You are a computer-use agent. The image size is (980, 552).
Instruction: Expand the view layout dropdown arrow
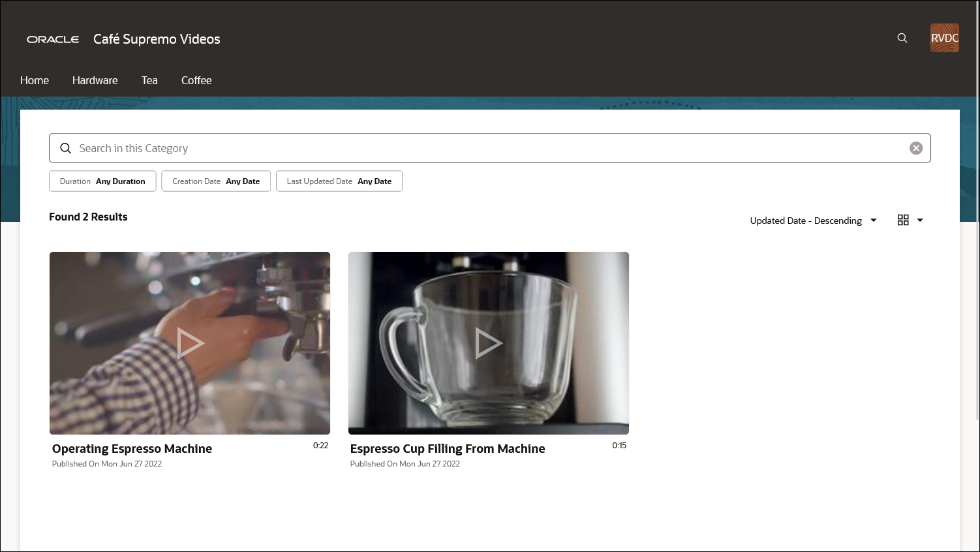pyautogui.click(x=920, y=220)
